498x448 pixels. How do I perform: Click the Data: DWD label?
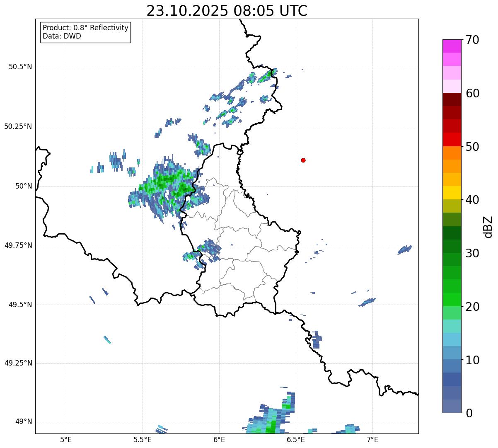point(62,36)
